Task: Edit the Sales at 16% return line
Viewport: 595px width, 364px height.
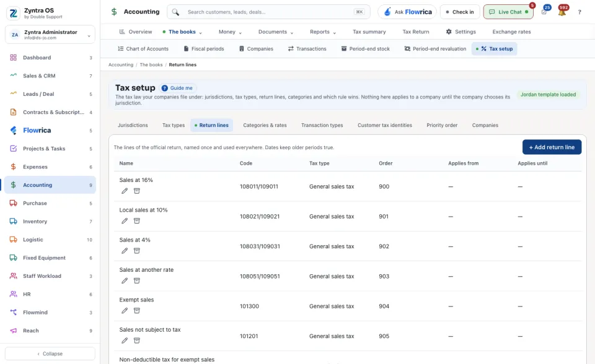Action: coord(125,191)
